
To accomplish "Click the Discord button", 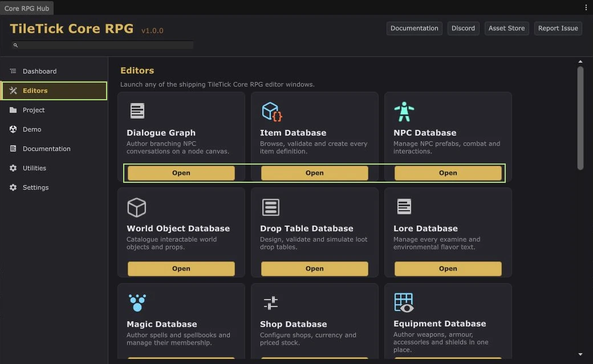I will click(x=463, y=28).
